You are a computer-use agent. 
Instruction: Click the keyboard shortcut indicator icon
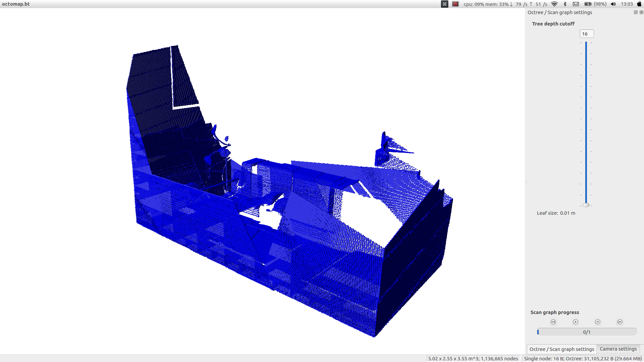[x=445, y=4]
